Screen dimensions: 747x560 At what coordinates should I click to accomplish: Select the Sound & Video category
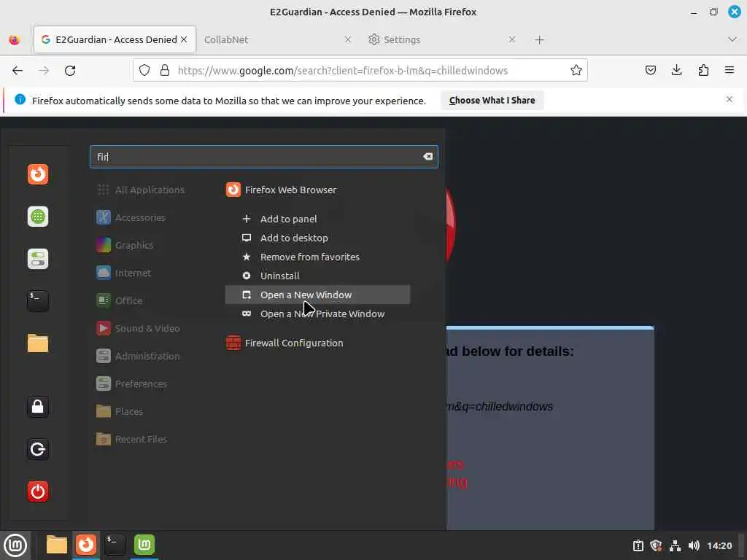point(138,329)
